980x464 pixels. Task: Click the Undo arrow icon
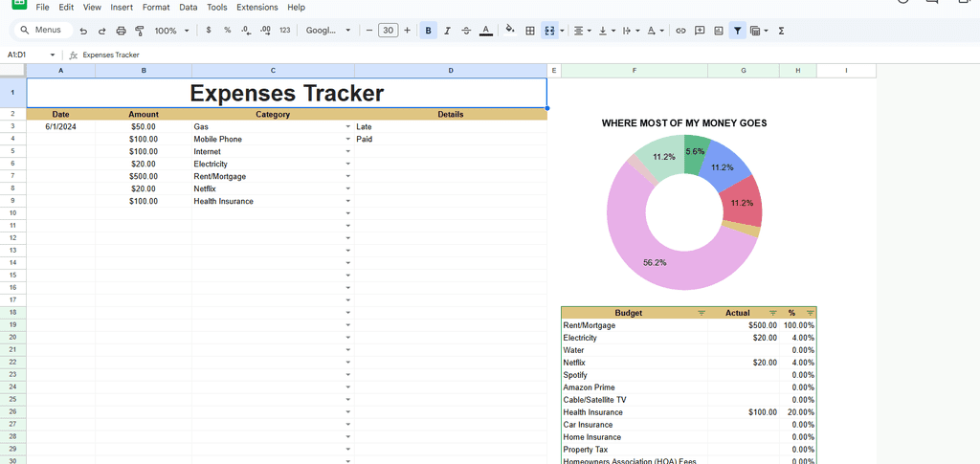(x=83, y=30)
